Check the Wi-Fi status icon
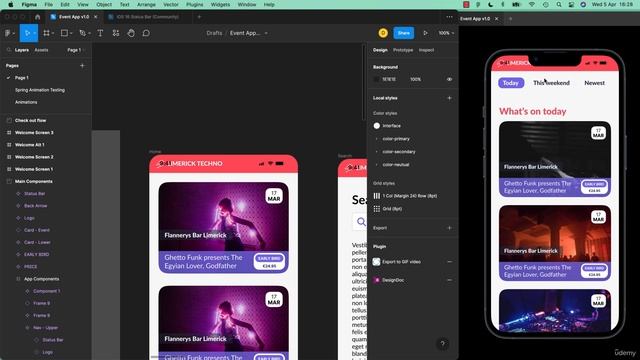This screenshot has height=360, width=640. (532, 4)
